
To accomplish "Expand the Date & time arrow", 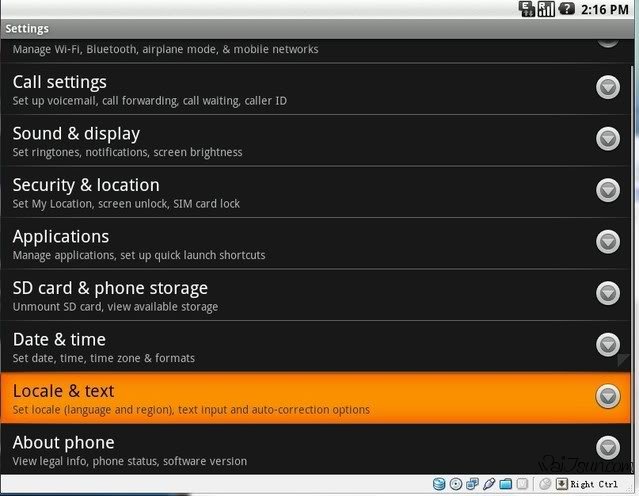I will point(608,345).
